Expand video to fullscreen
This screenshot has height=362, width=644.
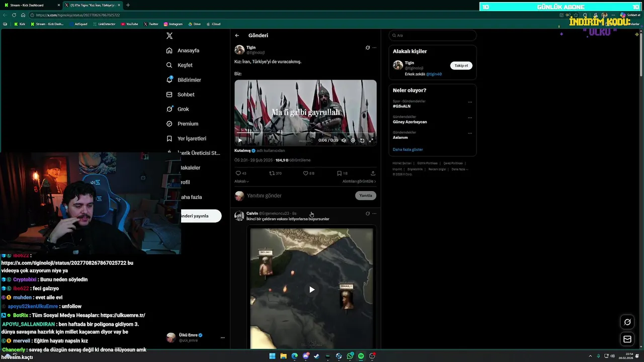click(371, 140)
